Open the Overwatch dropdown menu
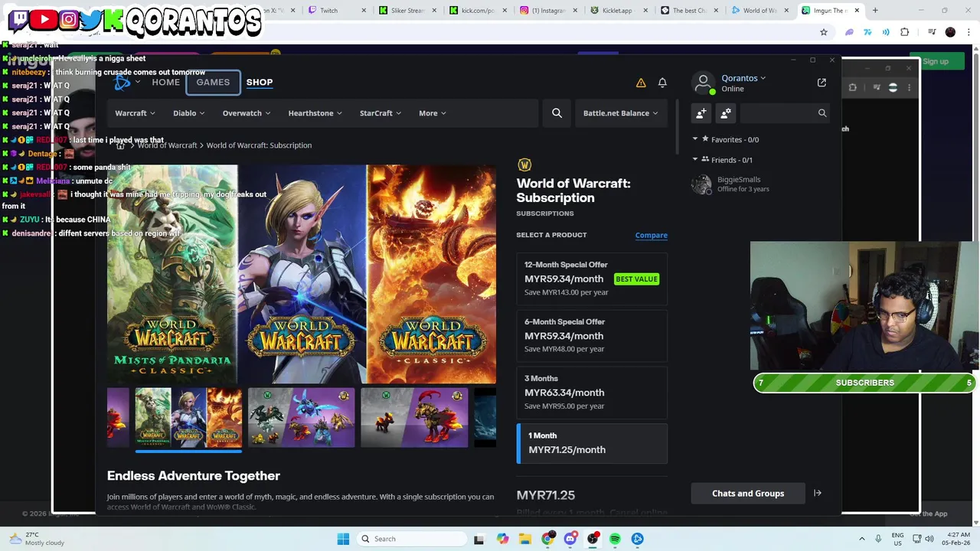This screenshot has height=551, width=980. tap(247, 113)
